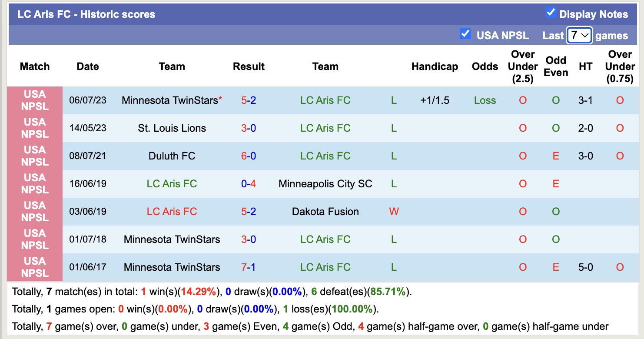The width and height of the screenshot is (644, 339).
Task: Click the USA NPSL badge beside Dakota Fusion match
Action: 35,211
